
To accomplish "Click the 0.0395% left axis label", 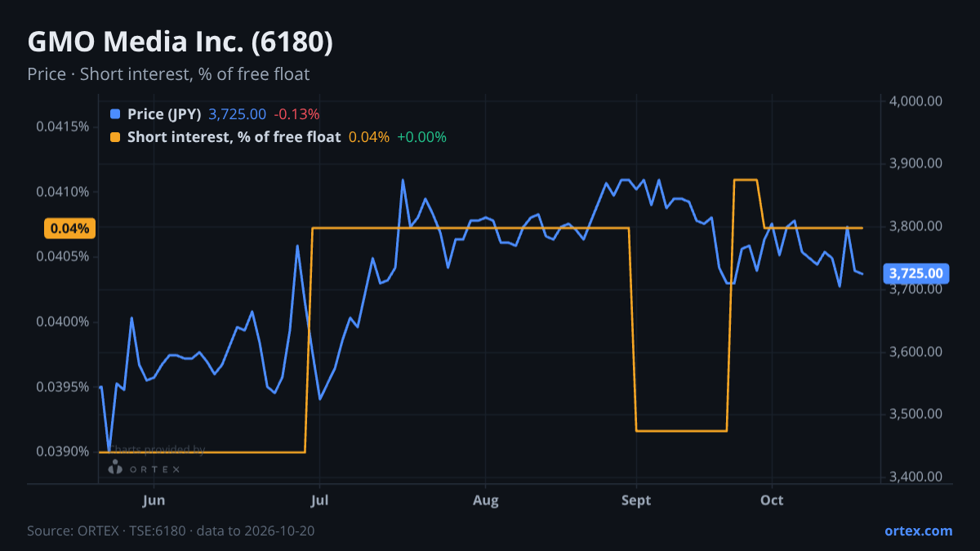I will pyautogui.click(x=63, y=386).
